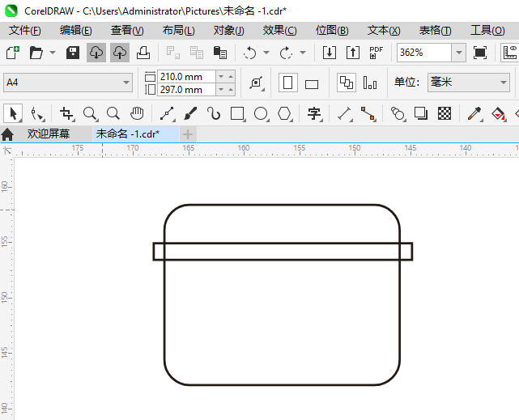This screenshot has height=420, width=519.
Task: Select the Artistic Media brush tool
Action: coord(190,113)
